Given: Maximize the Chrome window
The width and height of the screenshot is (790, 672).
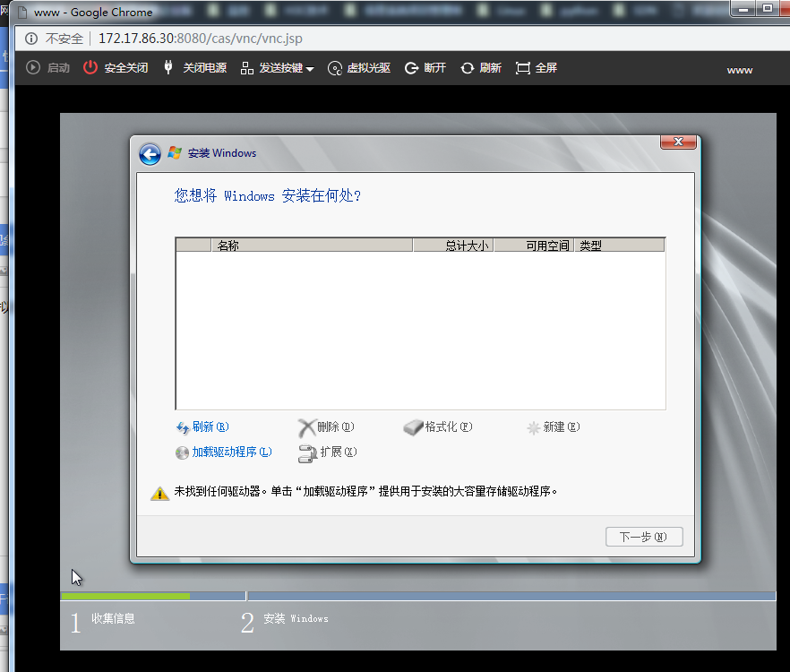Looking at the screenshot, I should click(x=767, y=9).
